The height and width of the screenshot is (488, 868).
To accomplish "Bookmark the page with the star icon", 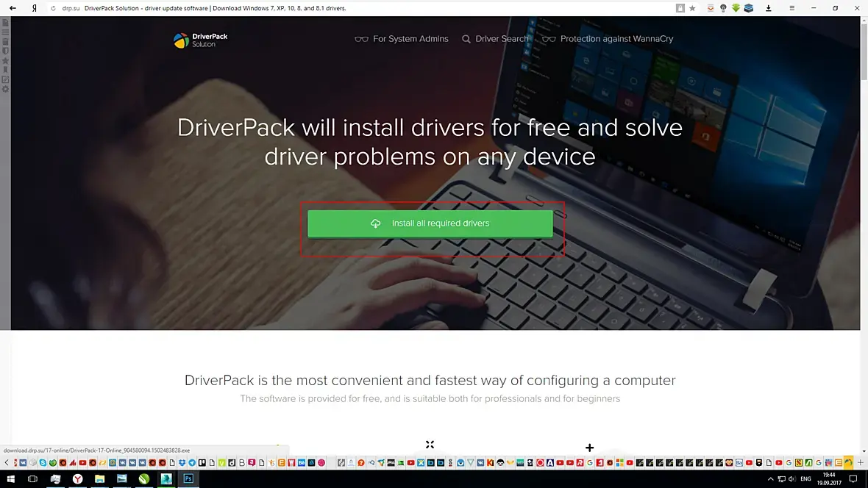I will point(692,8).
